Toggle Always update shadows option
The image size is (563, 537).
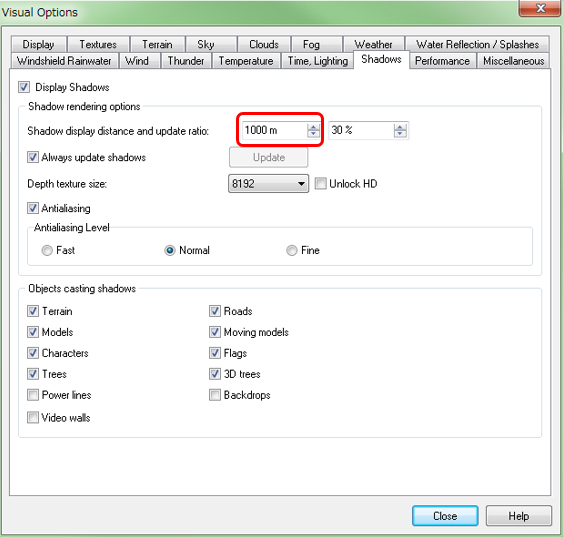pyautogui.click(x=33, y=157)
